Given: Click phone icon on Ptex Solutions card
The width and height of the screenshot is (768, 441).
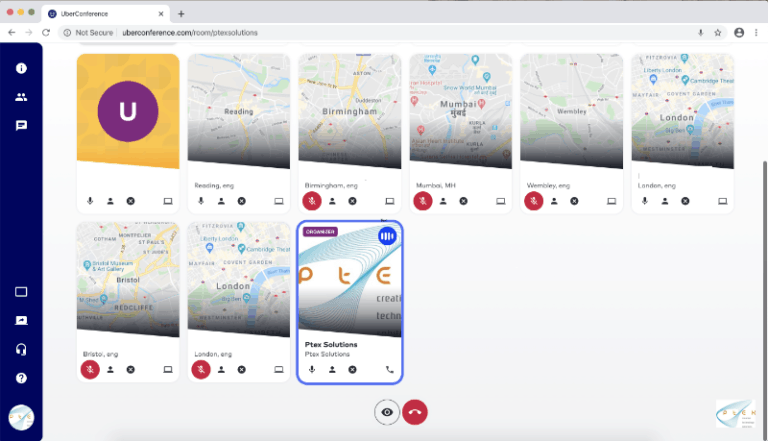Looking at the screenshot, I should pyautogui.click(x=389, y=369).
